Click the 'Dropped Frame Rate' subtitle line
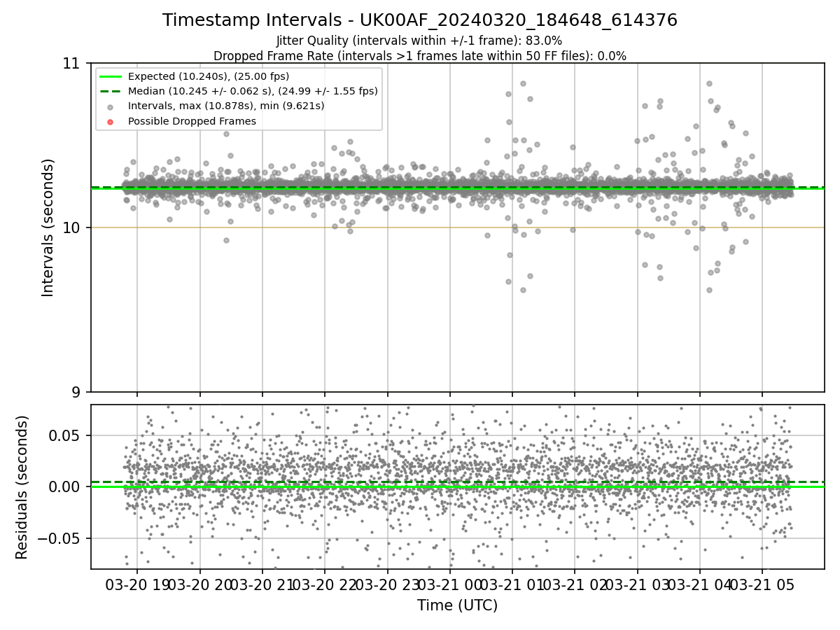840x630 pixels. (x=420, y=56)
